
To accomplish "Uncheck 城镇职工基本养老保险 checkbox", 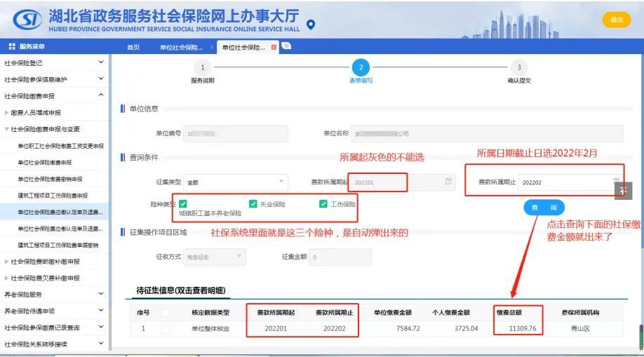I will (183, 204).
